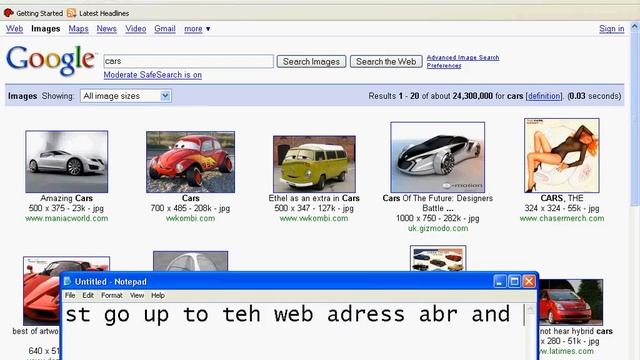
Task: Open the red hybrid car thumbnail
Action: point(570,302)
